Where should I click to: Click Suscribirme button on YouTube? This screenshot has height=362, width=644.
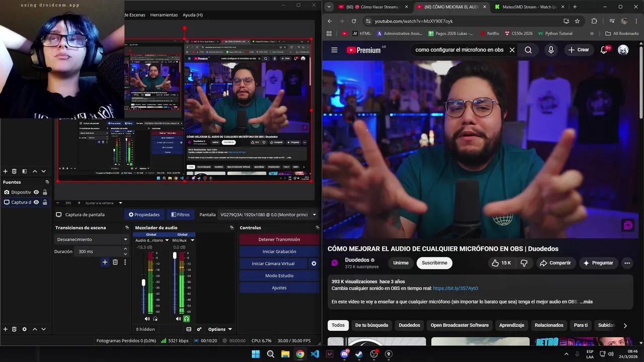[434, 263]
